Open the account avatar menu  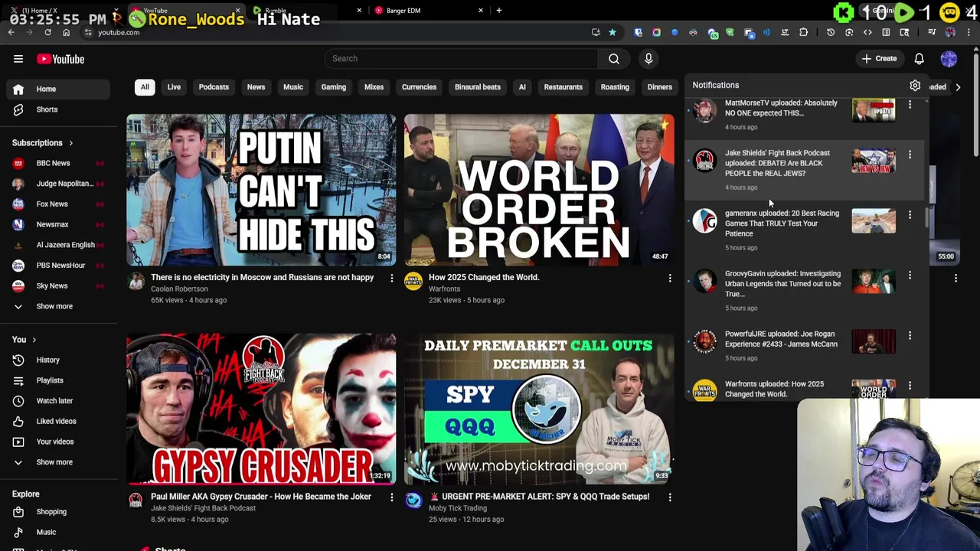click(x=949, y=59)
